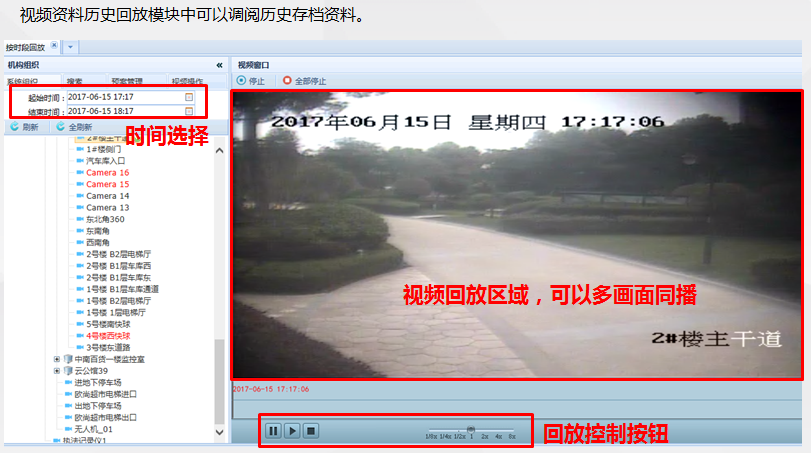Image resolution: width=811 pixels, height=453 pixels.
Task: Collapse the 机构组织 panel with double chevron
Action: click(219, 65)
